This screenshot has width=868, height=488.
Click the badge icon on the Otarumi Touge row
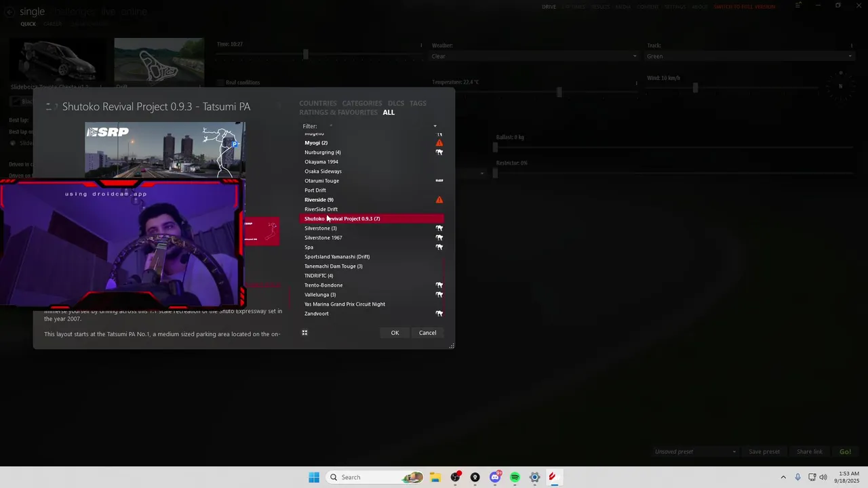point(439,181)
